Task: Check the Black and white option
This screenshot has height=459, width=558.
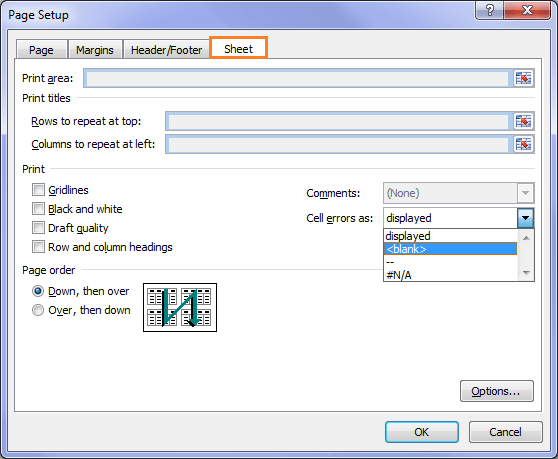Action: tap(38, 209)
